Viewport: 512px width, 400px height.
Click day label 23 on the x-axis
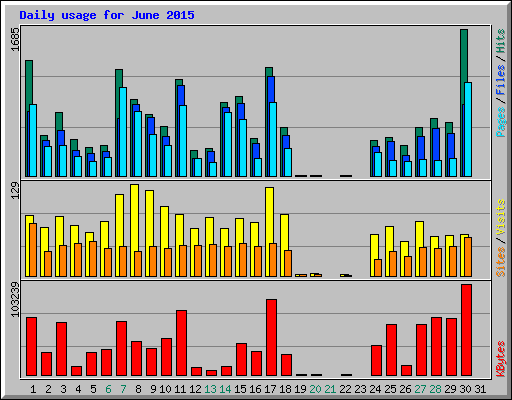(x=360, y=389)
